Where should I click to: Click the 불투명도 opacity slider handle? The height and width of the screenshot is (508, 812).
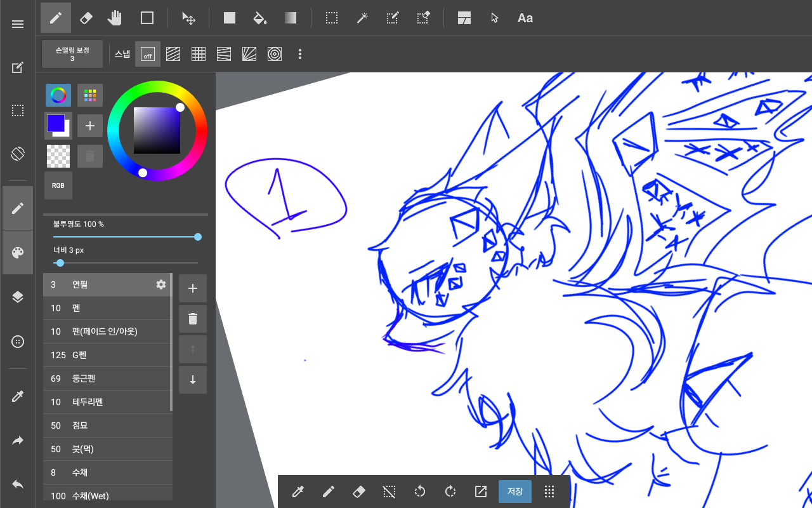[x=198, y=237]
